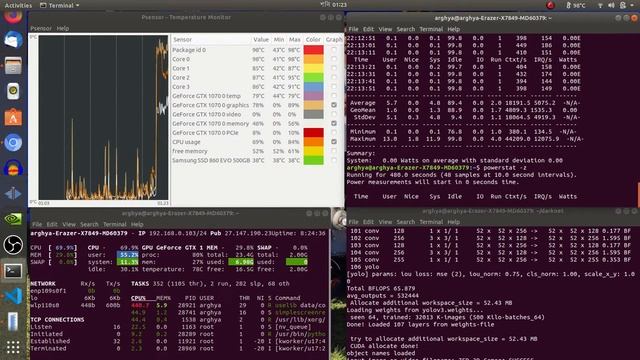Open View menu in powerstat terminal
Screen dimensions: 640x360
(x=385, y=29)
